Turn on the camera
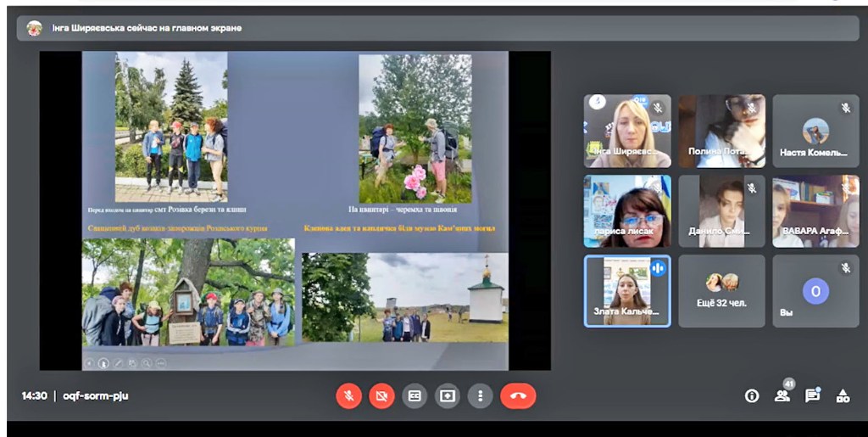The image size is (868, 437). click(x=381, y=395)
